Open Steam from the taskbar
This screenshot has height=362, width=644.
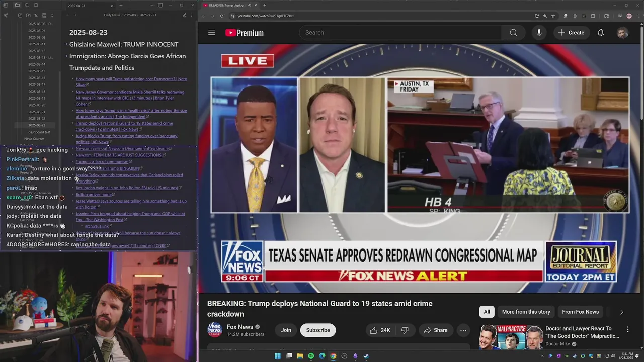(366, 356)
